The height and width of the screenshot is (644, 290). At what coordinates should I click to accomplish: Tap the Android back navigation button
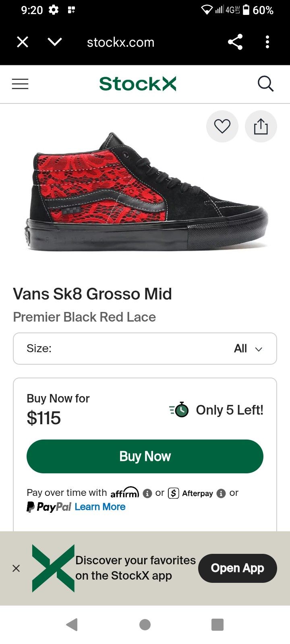72,625
